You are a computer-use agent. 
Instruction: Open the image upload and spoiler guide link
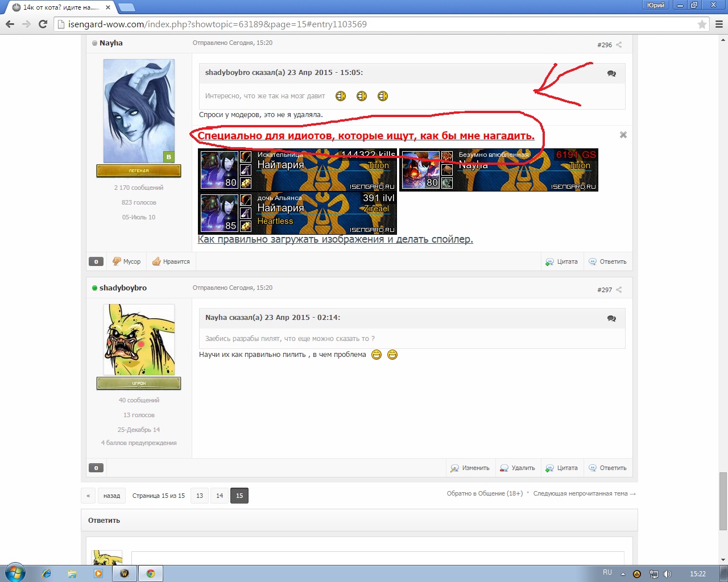click(x=336, y=239)
